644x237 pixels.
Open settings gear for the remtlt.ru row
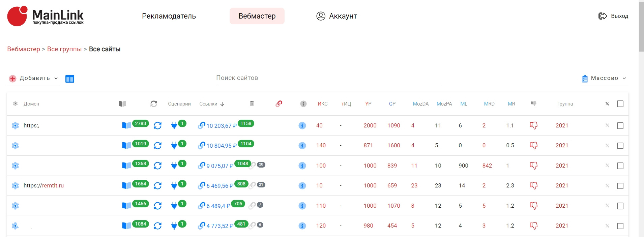15,186
